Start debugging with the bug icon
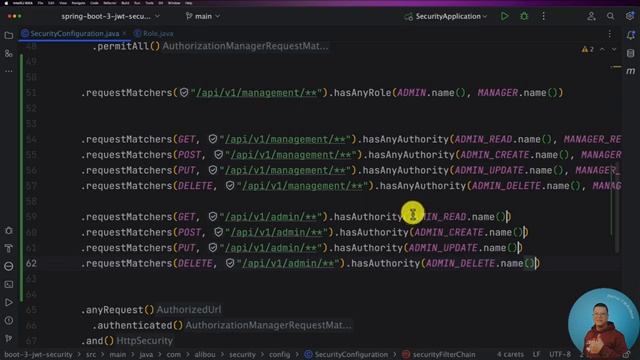Viewport: 640px width, 360px height. [x=524, y=16]
